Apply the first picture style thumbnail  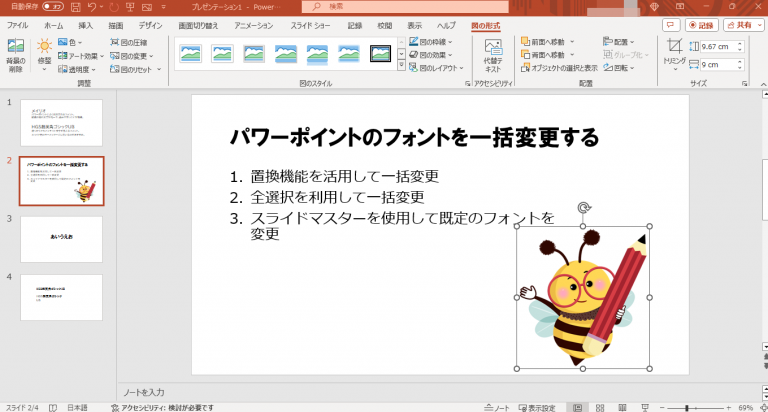(191, 53)
